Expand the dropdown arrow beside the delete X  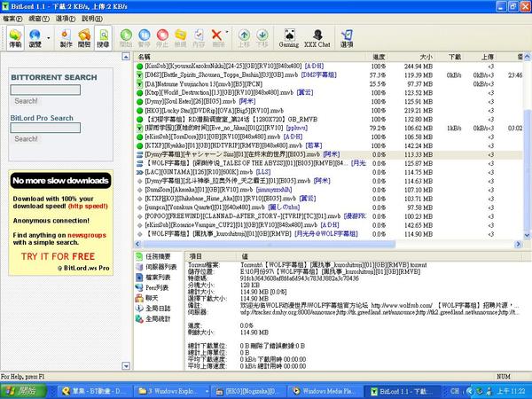click(x=227, y=32)
